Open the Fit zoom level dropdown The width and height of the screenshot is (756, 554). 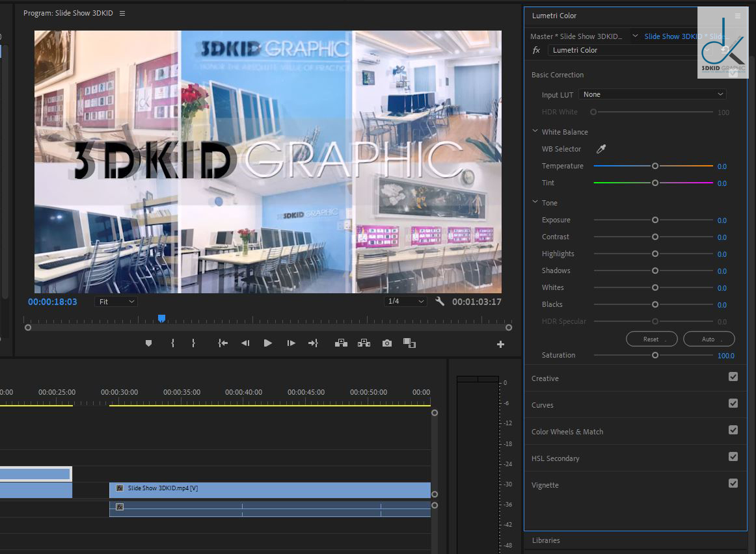116,302
